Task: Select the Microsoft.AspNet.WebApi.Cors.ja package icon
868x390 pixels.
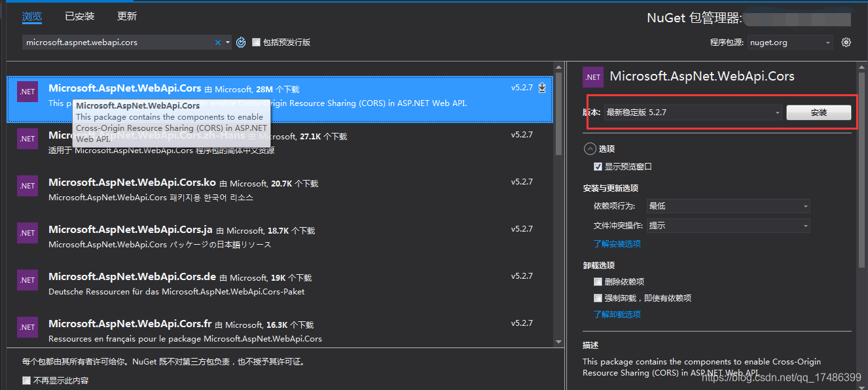Action: 27,233
